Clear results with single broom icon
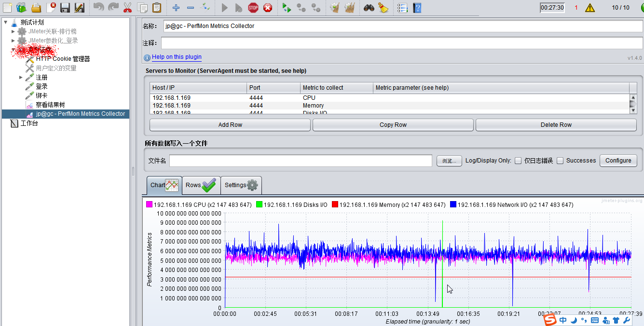This screenshot has width=644, height=326. (335, 7)
